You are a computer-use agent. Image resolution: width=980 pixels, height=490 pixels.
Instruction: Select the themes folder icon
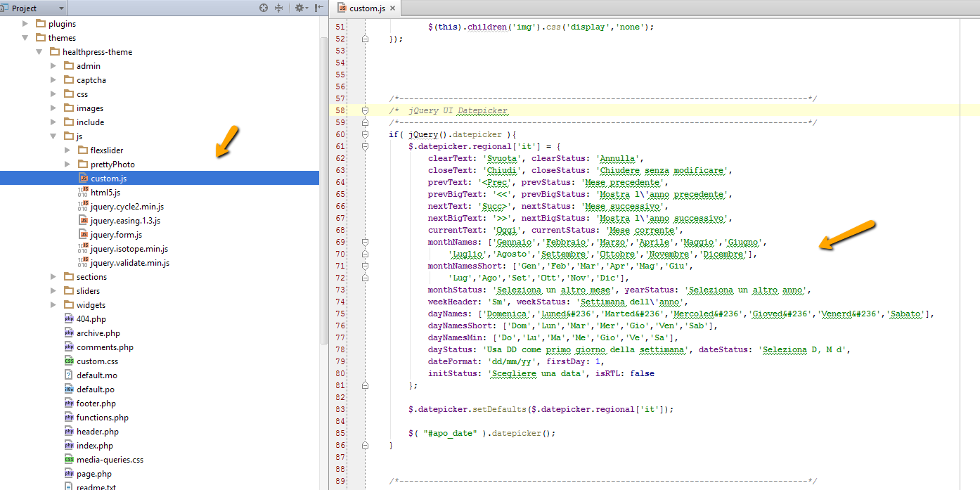[41, 37]
